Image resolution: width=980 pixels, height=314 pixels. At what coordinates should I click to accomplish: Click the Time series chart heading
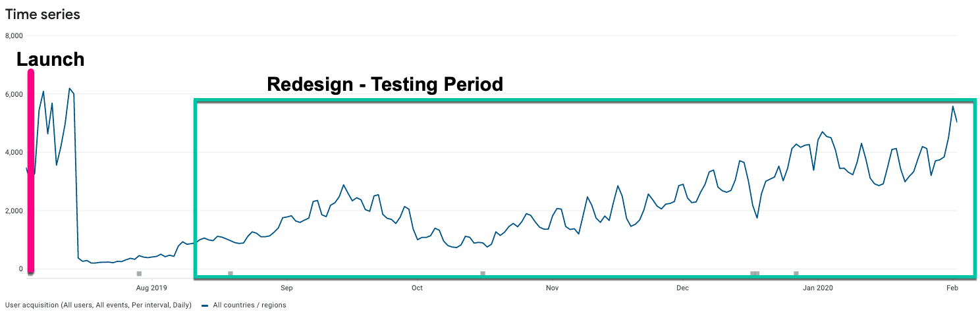pyautogui.click(x=43, y=14)
